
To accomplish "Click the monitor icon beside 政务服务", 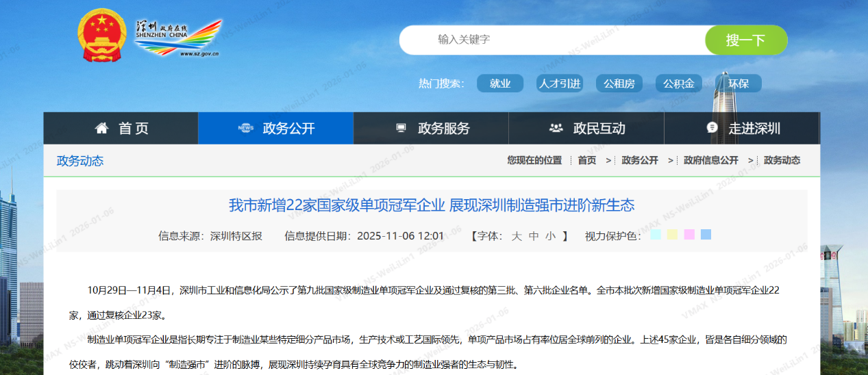I will (401, 129).
